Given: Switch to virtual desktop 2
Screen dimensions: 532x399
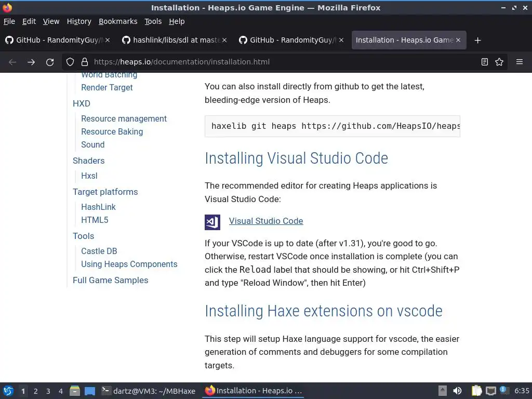Looking at the screenshot, I should point(36,391).
